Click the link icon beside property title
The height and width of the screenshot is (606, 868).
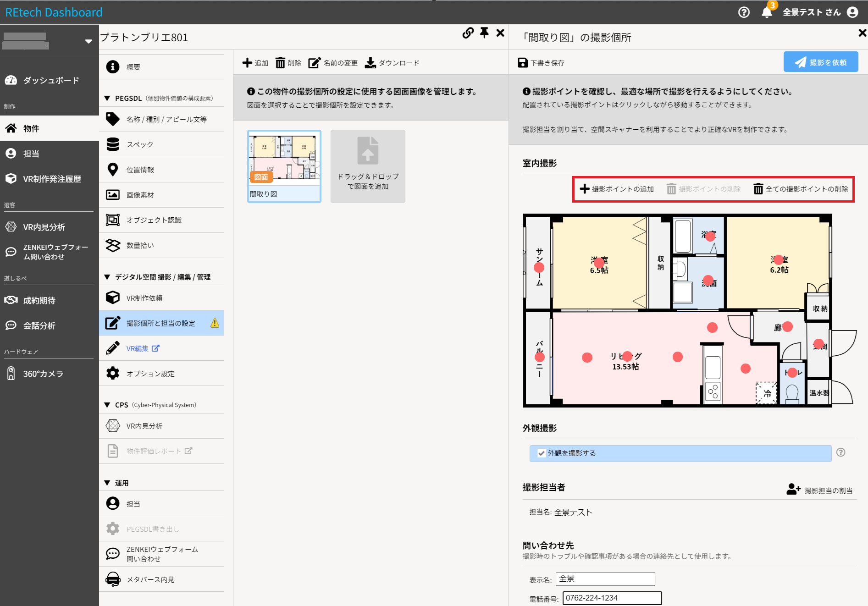pos(468,33)
